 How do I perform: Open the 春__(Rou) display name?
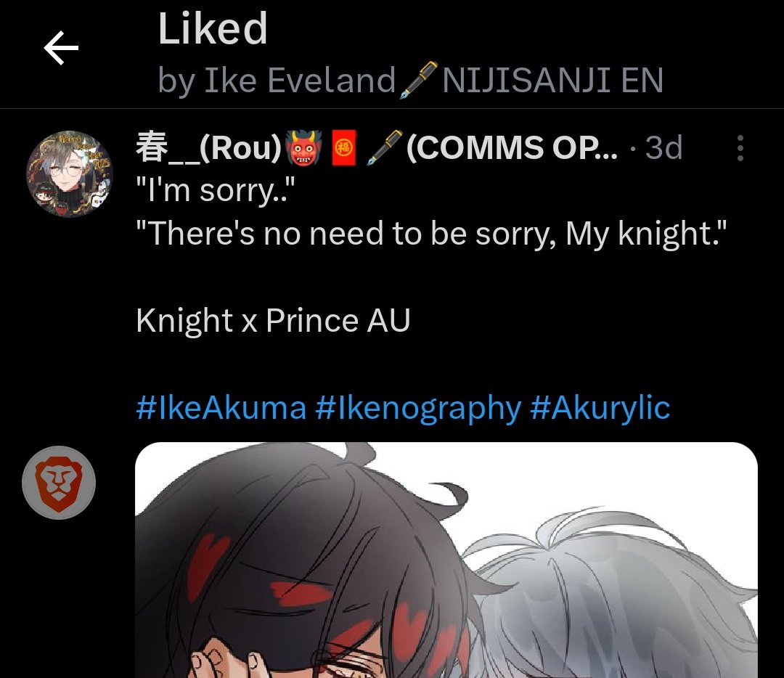(209, 148)
